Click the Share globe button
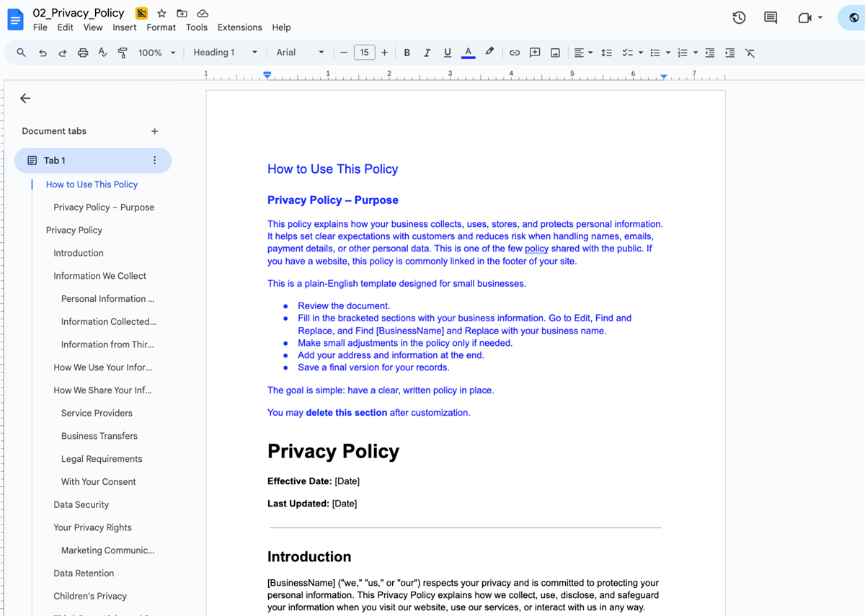 [x=853, y=18]
